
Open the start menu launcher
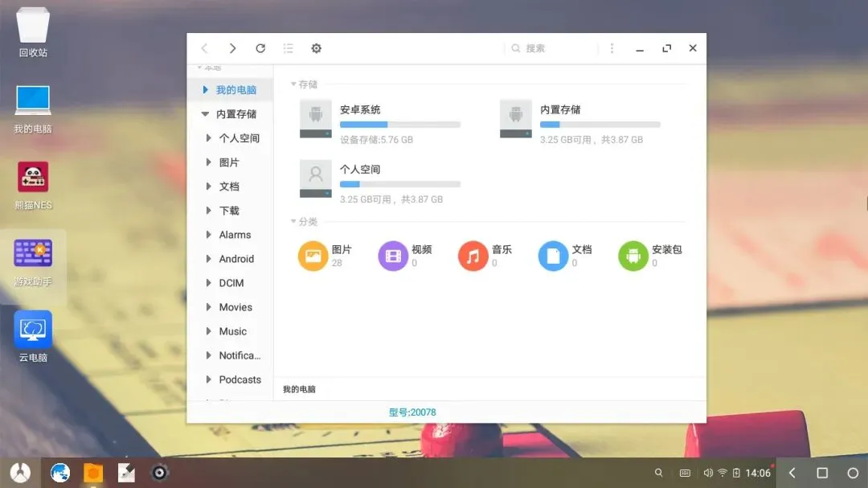pyautogui.click(x=20, y=473)
